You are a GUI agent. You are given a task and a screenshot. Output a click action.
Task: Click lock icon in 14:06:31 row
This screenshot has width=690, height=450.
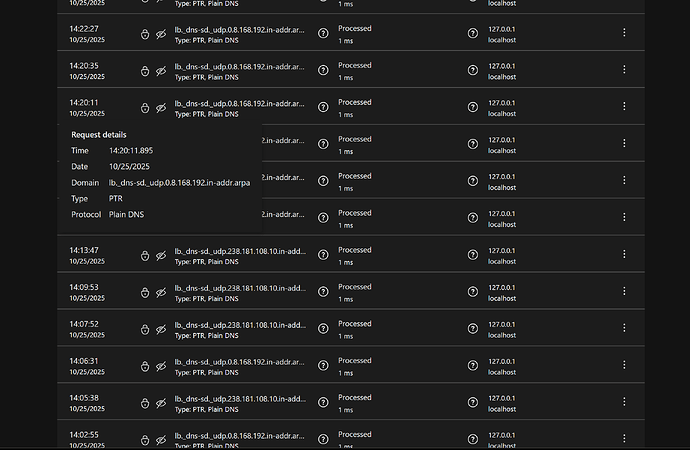[x=145, y=366]
